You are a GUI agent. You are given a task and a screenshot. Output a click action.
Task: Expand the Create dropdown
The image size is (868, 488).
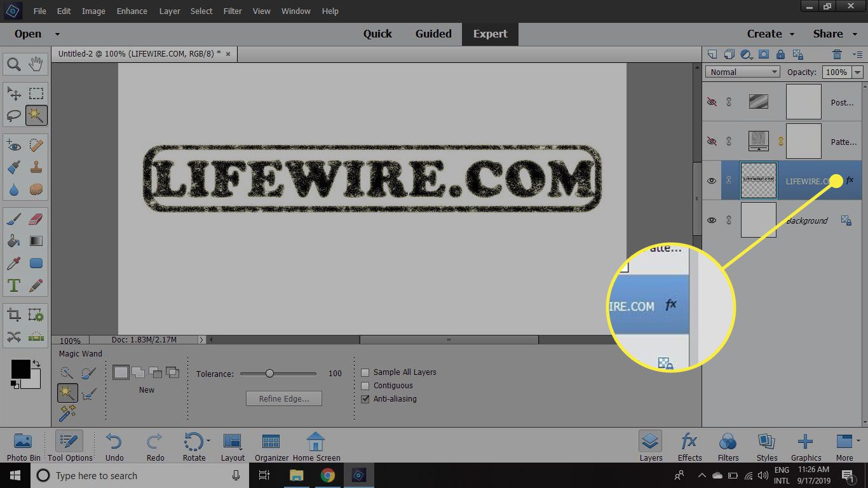coord(792,34)
